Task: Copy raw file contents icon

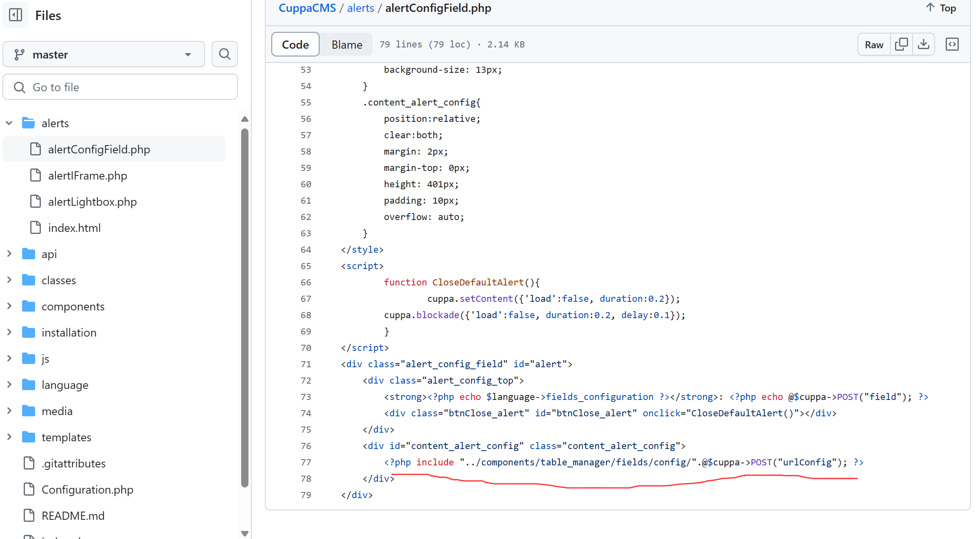Action: (x=901, y=45)
